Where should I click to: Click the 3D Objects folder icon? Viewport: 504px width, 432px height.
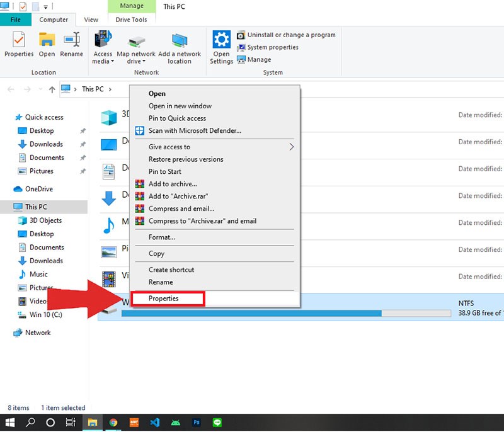pyautogui.click(x=109, y=118)
